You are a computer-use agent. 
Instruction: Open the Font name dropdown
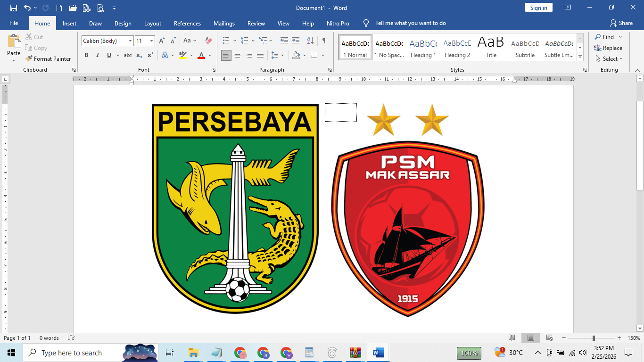click(130, 41)
